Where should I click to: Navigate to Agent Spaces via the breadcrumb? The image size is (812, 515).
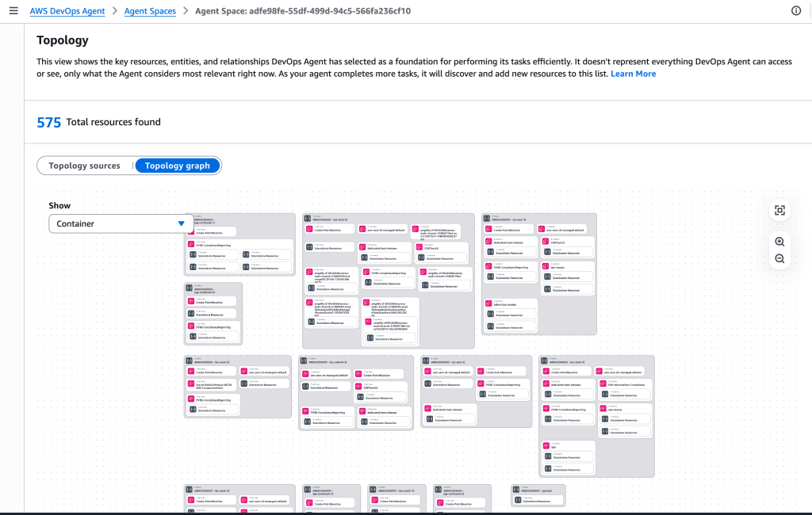tap(149, 10)
